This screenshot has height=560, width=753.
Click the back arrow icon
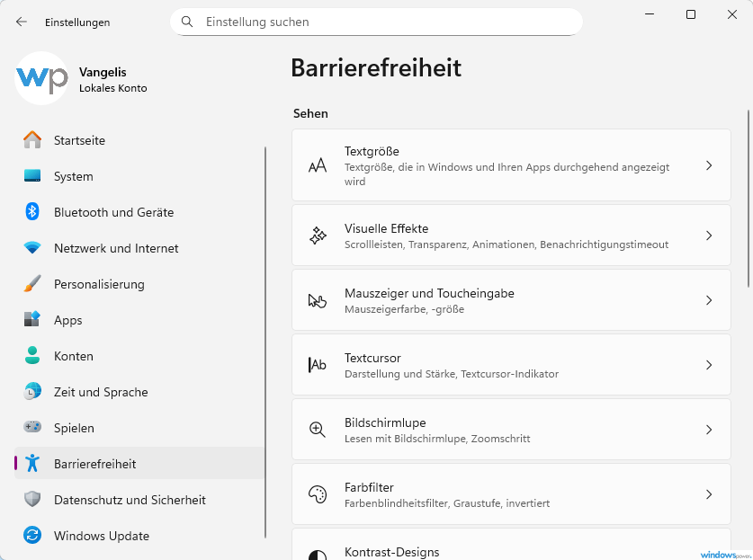click(22, 22)
